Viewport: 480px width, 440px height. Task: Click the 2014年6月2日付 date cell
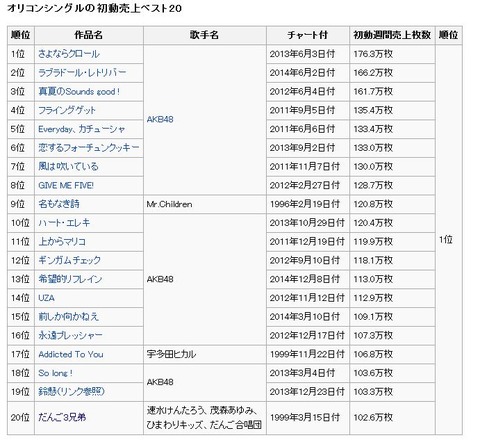point(308,73)
